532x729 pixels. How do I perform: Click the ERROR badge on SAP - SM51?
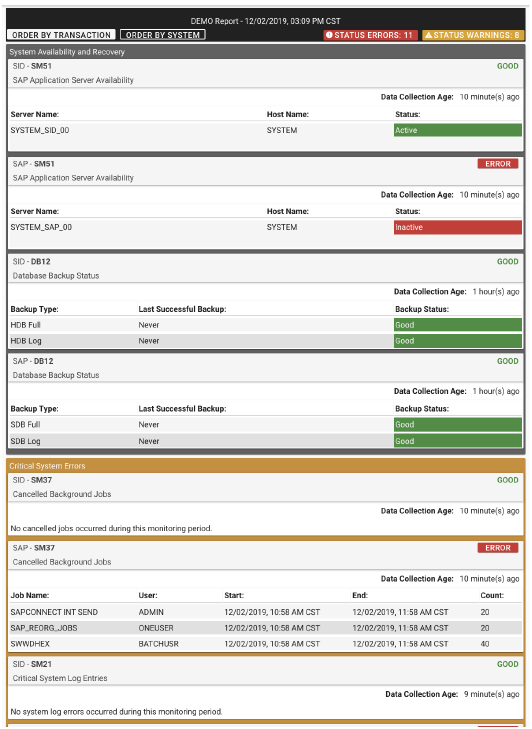(498, 164)
